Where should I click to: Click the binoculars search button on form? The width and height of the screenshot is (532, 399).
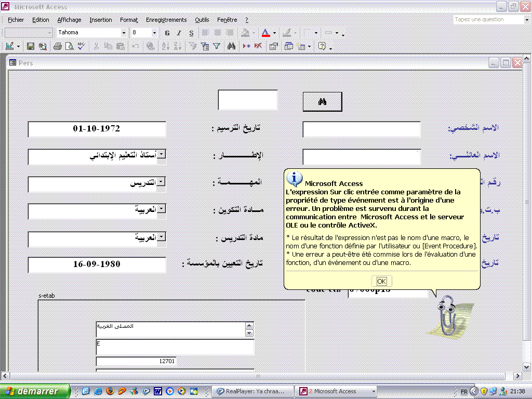click(322, 102)
